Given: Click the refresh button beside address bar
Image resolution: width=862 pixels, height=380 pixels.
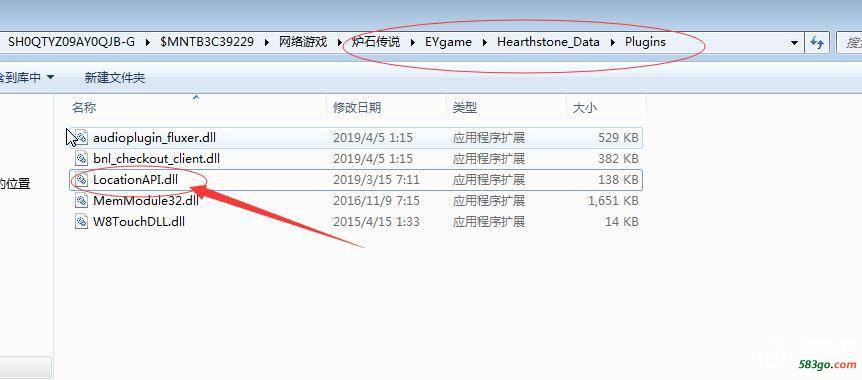Looking at the screenshot, I should pyautogui.click(x=817, y=42).
